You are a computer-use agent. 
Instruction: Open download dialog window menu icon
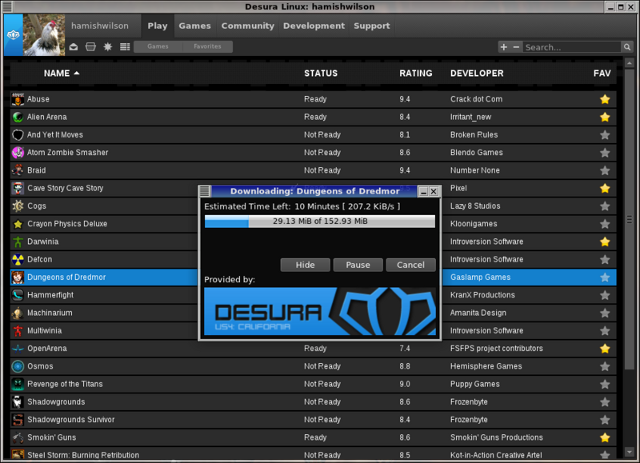205,191
